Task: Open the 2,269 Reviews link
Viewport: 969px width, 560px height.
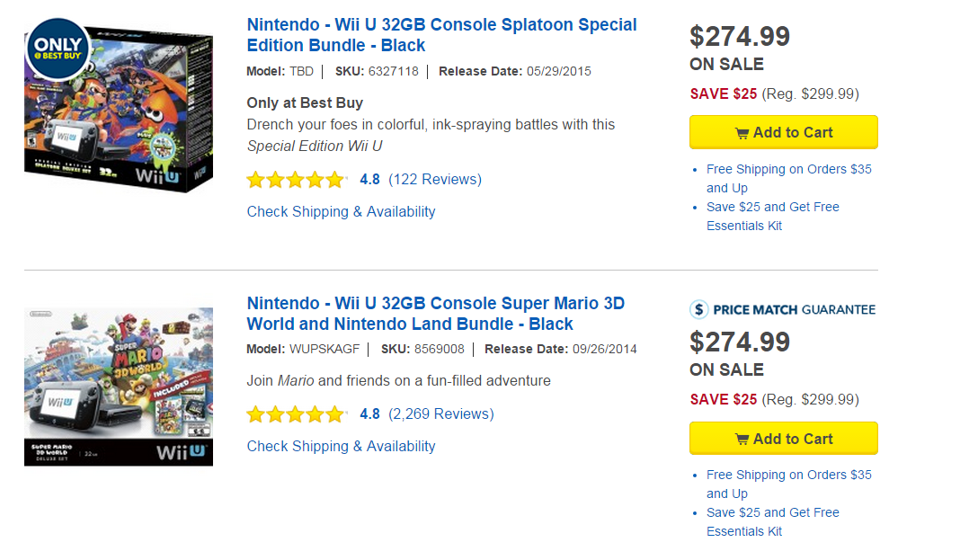Action: point(440,414)
